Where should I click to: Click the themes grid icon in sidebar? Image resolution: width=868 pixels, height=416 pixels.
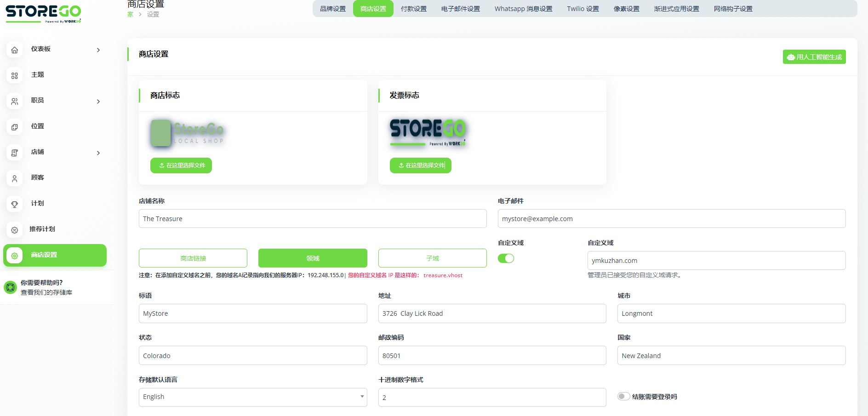[x=15, y=75]
